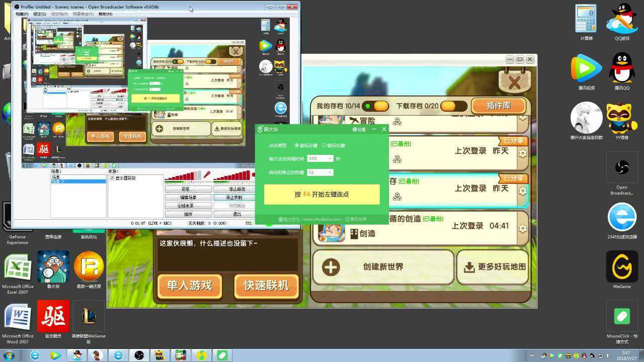Open the 设定档(P) menu in OBS
Image resolution: width=644 pixels, height=362 pixels.
[59, 14]
